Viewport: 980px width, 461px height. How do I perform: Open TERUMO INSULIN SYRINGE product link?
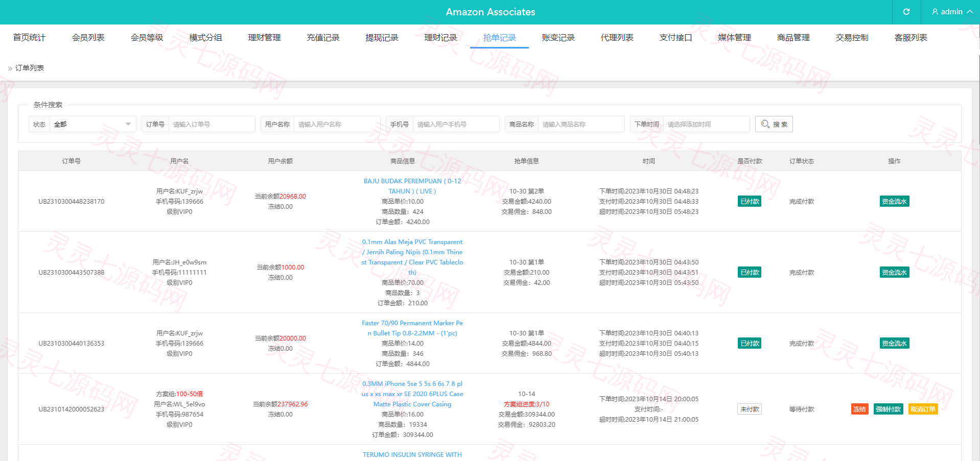412,454
